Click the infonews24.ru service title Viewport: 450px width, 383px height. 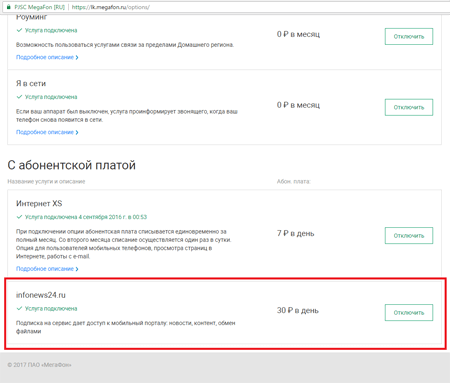41,295
